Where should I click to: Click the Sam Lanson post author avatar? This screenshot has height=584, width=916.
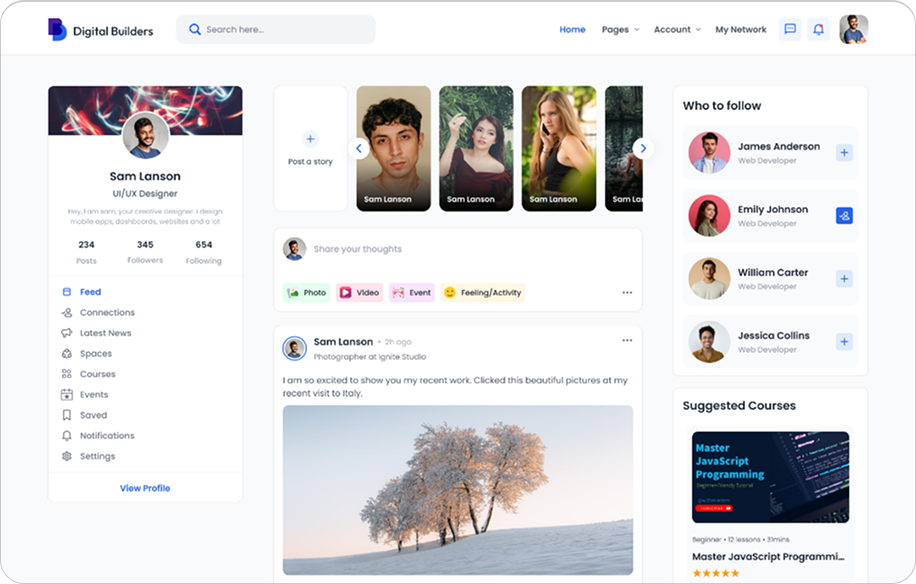tap(294, 349)
